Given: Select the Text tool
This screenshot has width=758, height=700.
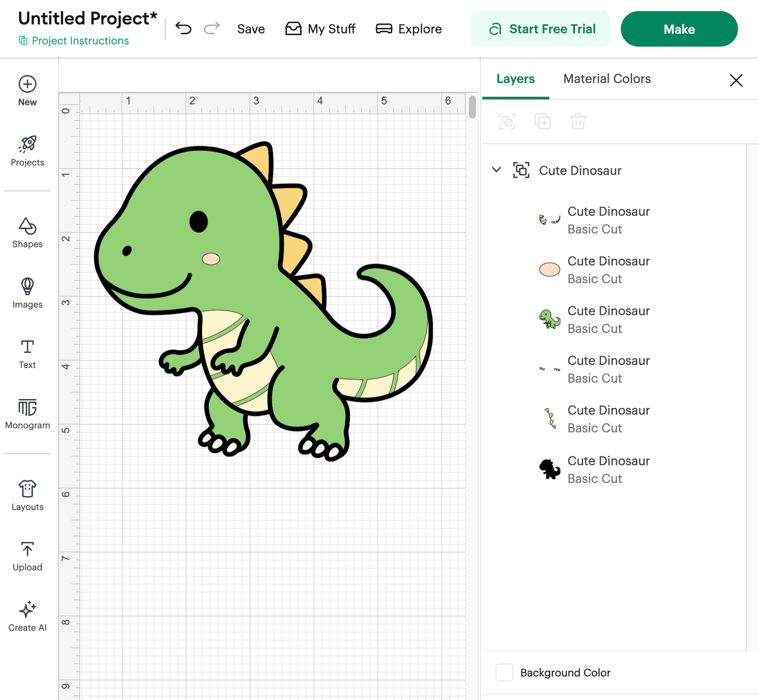Looking at the screenshot, I should pyautogui.click(x=27, y=354).
